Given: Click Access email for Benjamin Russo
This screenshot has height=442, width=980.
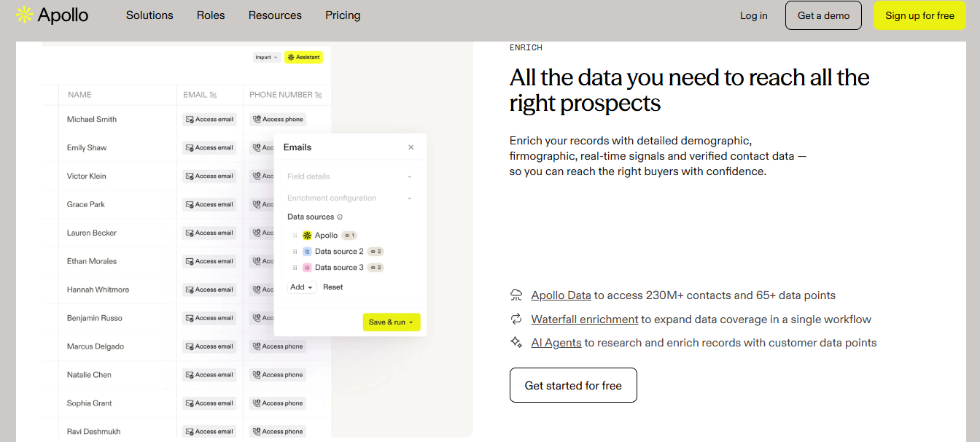Looking at the screenshot, I should click(x=209, y=319).
